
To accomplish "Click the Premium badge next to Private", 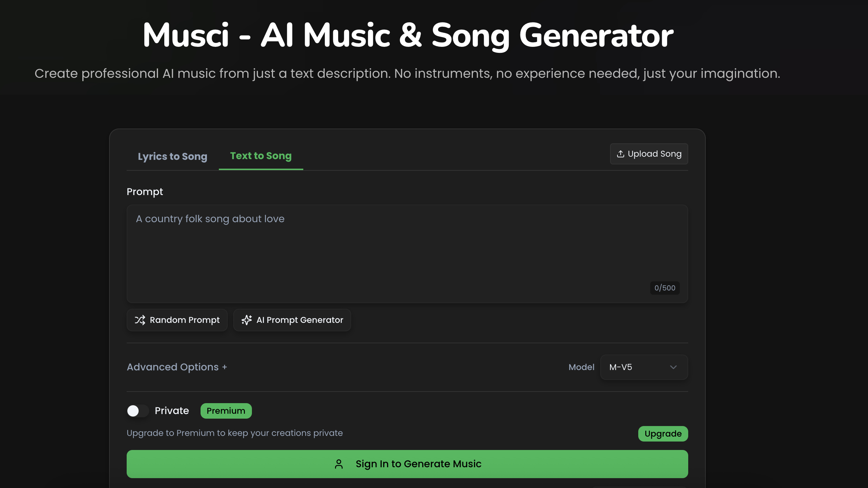I will pyautogui.click(x=226, y=411).
